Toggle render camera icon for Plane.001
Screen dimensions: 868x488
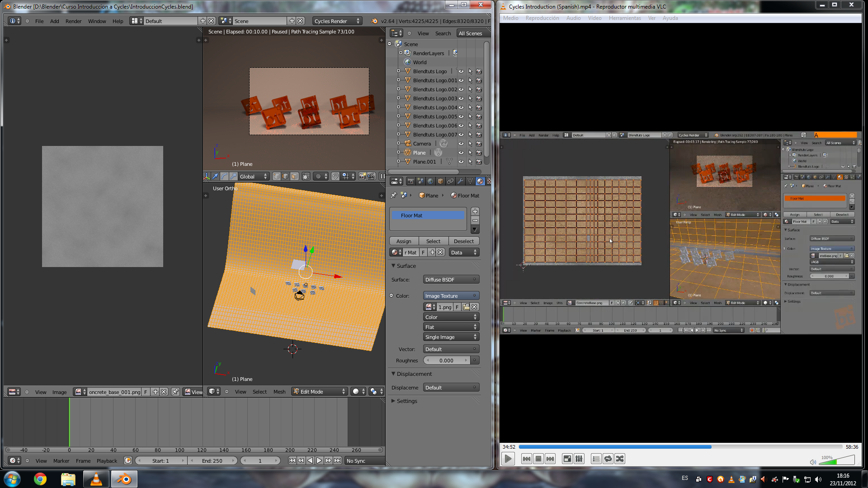tap(479, 162)
